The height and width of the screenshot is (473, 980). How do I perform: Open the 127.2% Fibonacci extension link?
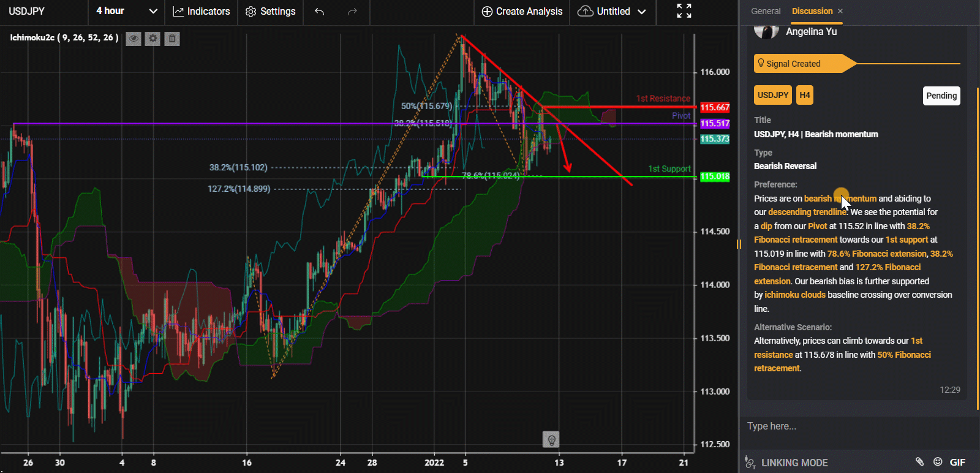(x=837, y=274)
